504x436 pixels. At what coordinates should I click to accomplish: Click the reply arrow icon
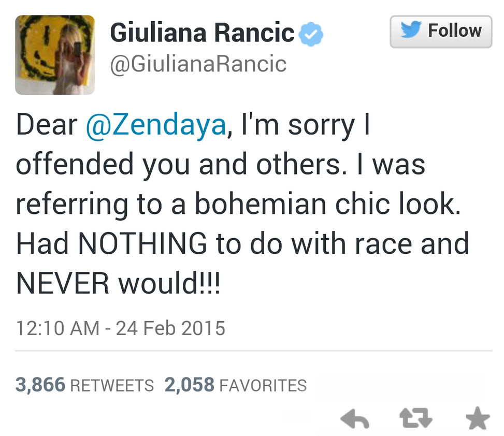355,419
